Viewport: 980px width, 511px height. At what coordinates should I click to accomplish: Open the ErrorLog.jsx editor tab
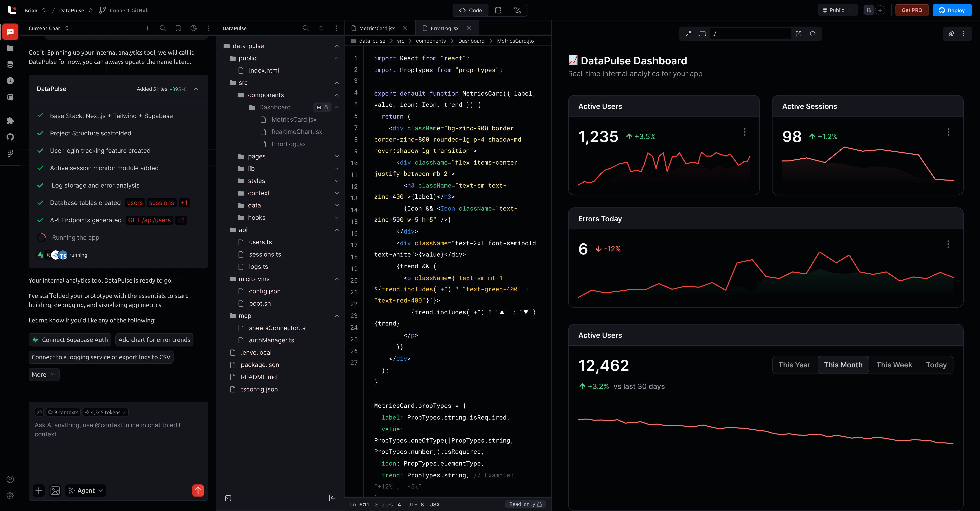tap(445, 28)
